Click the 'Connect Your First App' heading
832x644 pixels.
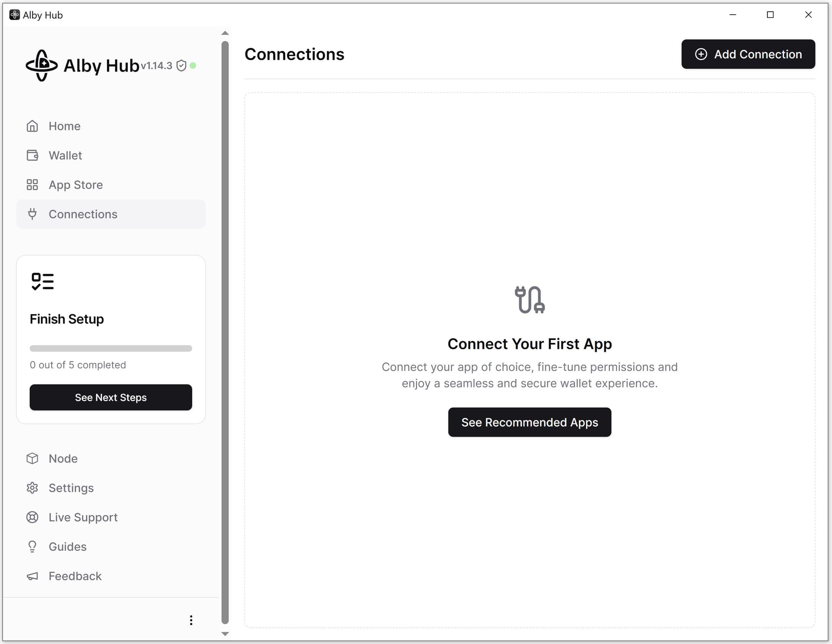(x=530, y=344)
